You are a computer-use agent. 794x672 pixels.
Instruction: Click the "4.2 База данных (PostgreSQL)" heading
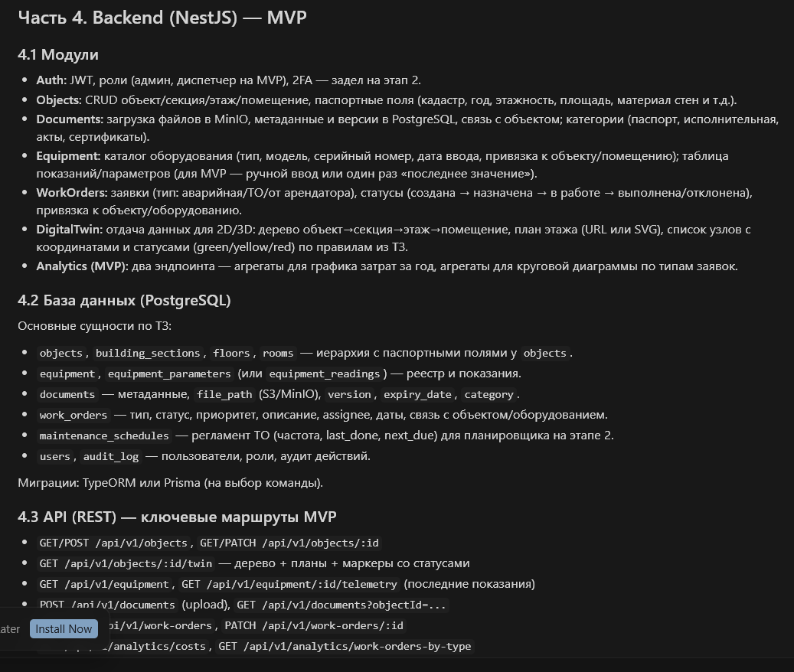[124, 300]
